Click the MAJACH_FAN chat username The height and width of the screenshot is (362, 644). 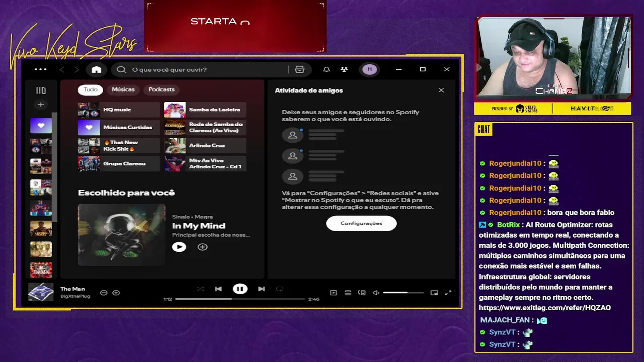[505, 320]
